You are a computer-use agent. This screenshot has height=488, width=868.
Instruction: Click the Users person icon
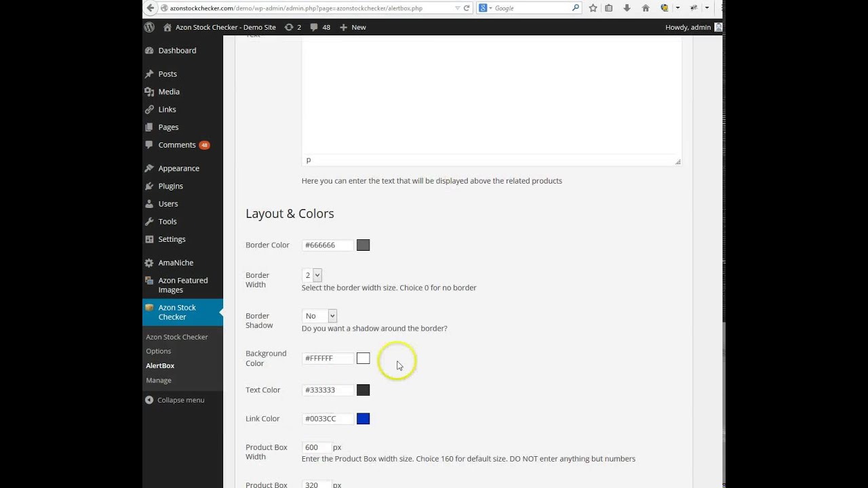click(x=149, y=203)
